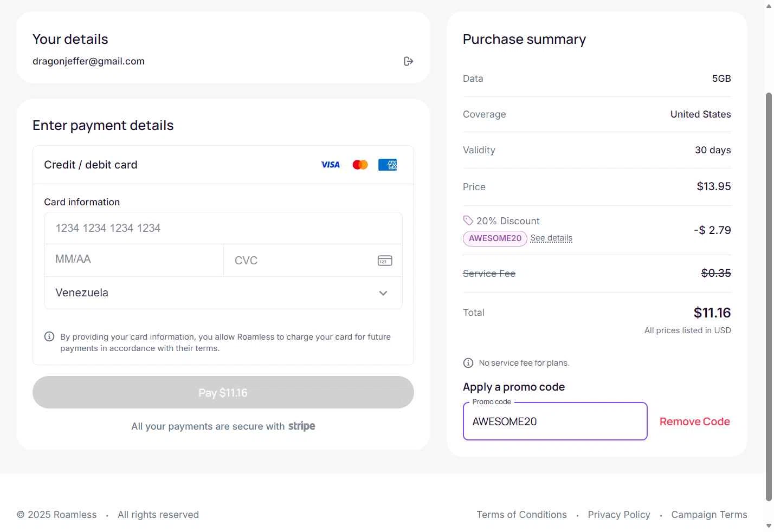The image size is (774, 532).
Task: Click the total amount $11.16
Action: (x=712, y=313)
